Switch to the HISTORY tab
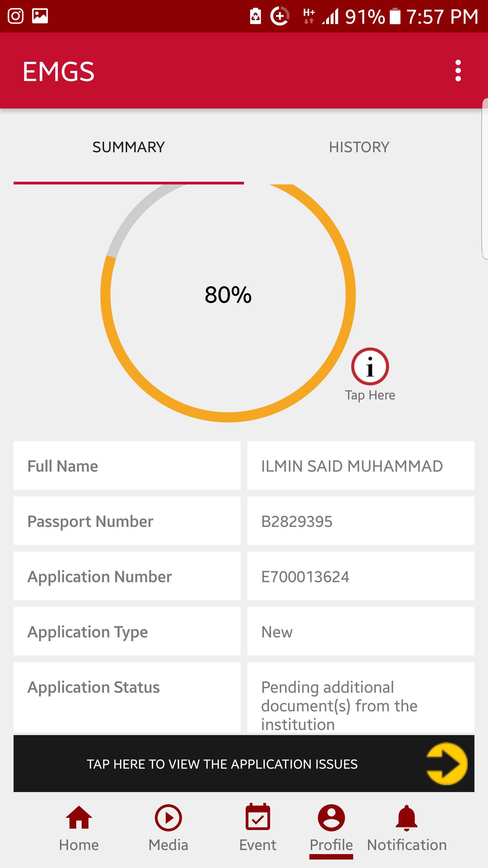The image size is (488, 868). pos(359,147)
